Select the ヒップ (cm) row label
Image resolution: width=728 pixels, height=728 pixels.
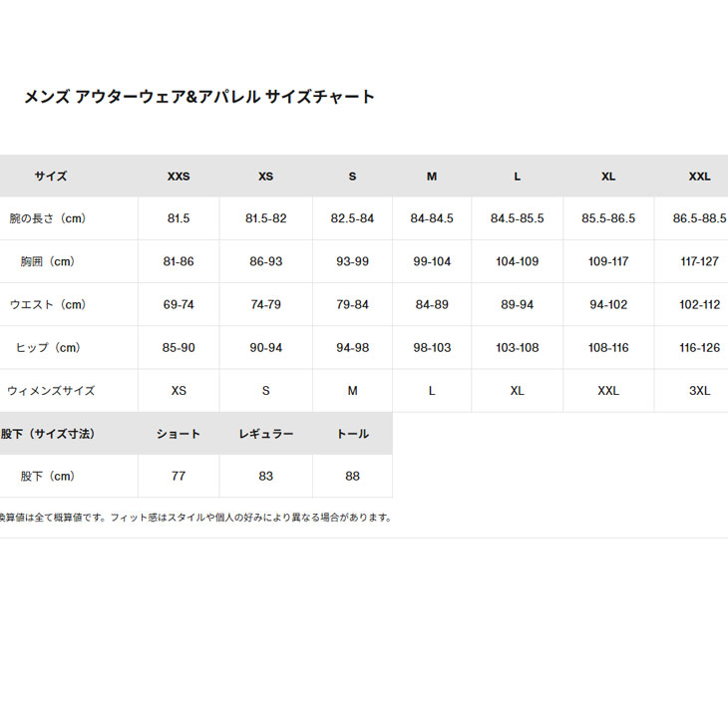point(48,347)
